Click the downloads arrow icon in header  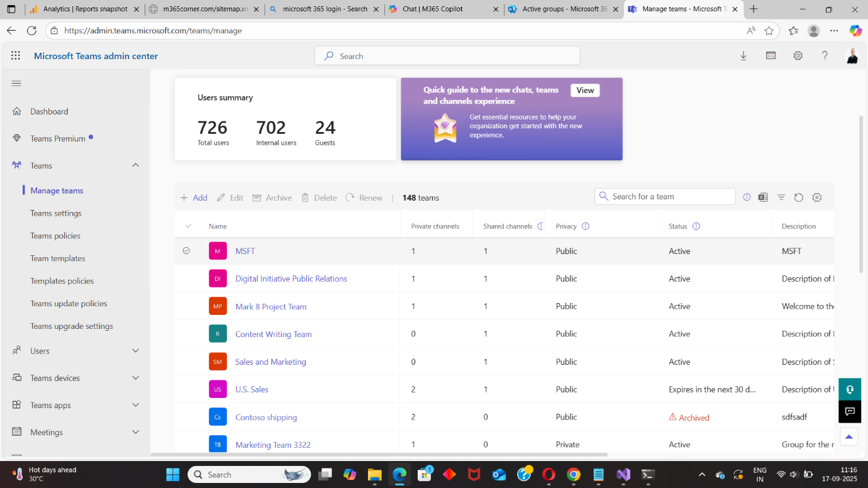click(743, 56)
